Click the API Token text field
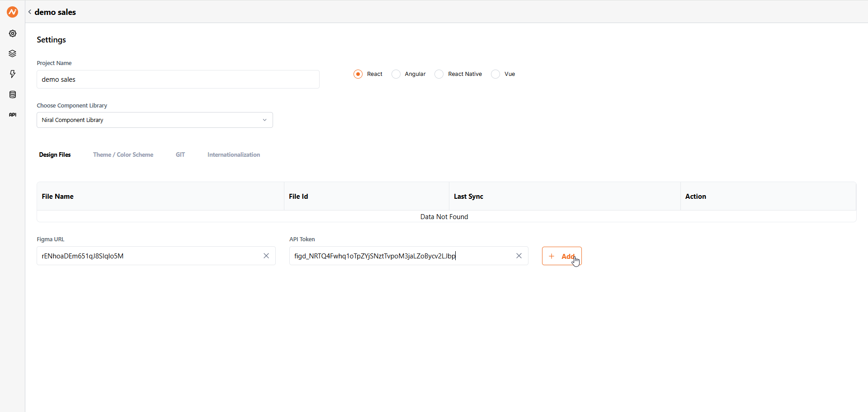The width and height of the screenshot is (868, 412). click(402, 256)
